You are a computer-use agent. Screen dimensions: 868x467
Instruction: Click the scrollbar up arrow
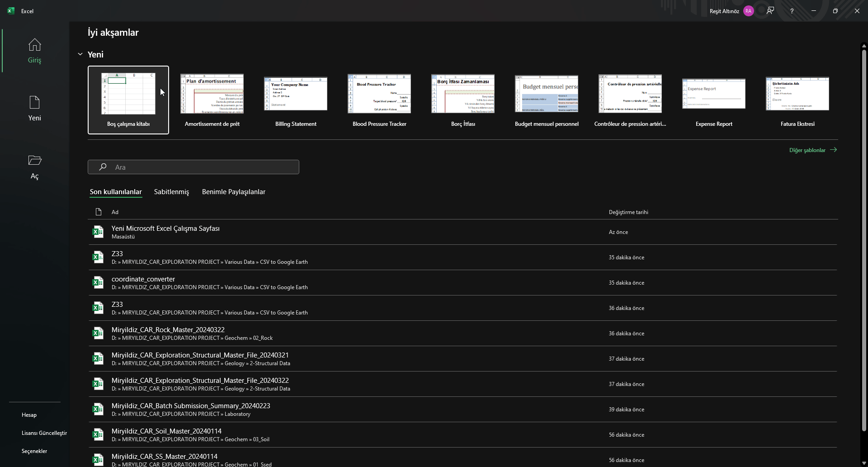(x=864, y=46)
